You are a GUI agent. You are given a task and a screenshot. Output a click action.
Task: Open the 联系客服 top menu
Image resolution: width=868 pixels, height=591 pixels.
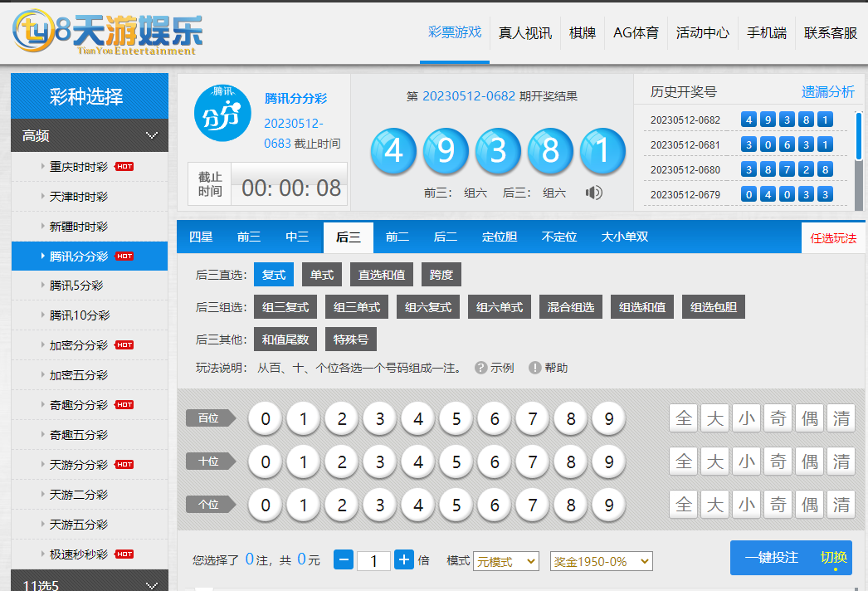(x=831, y=33)
